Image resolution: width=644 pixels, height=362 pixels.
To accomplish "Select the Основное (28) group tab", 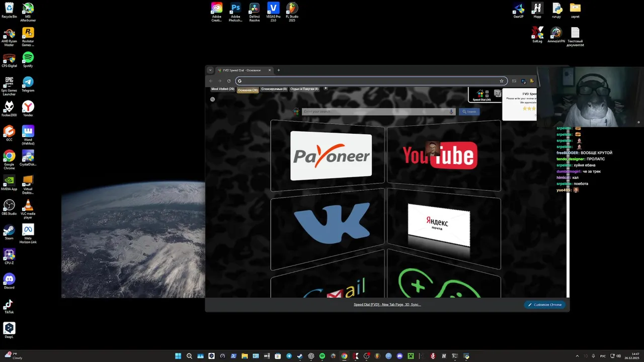I will coord(248,90).
